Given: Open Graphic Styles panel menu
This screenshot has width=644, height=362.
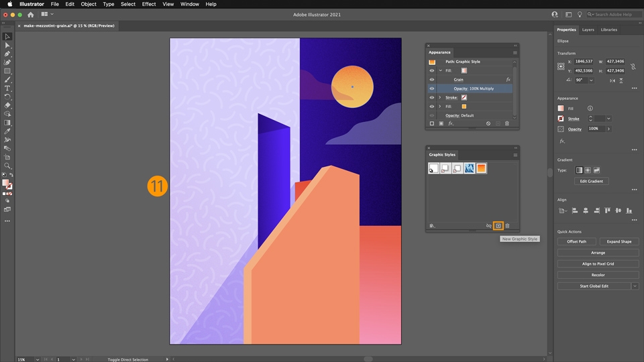Looking at the screenshot, I should [515, 155].
